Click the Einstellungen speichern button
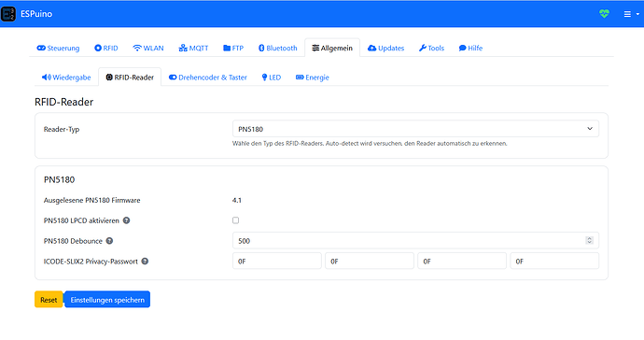644x340 pixels. click(x=107, y=300)
